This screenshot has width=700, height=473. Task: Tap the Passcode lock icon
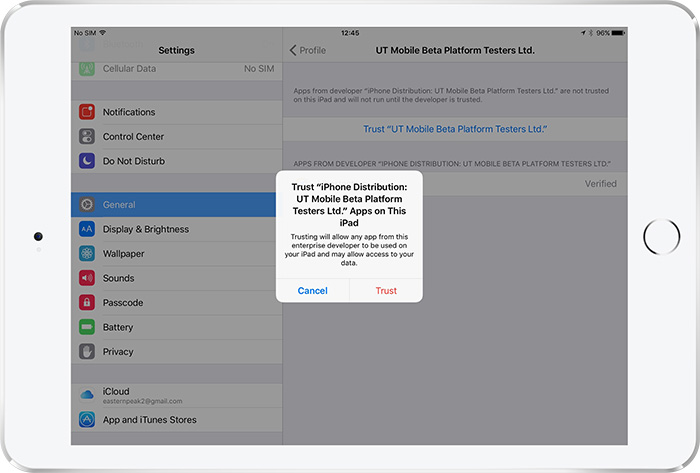(87, 303)
